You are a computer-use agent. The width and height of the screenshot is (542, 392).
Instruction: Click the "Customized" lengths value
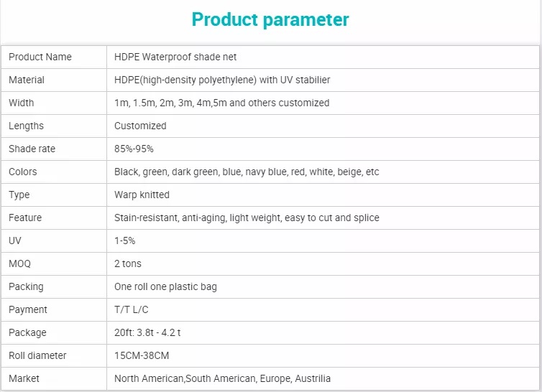tap(140, 126)
